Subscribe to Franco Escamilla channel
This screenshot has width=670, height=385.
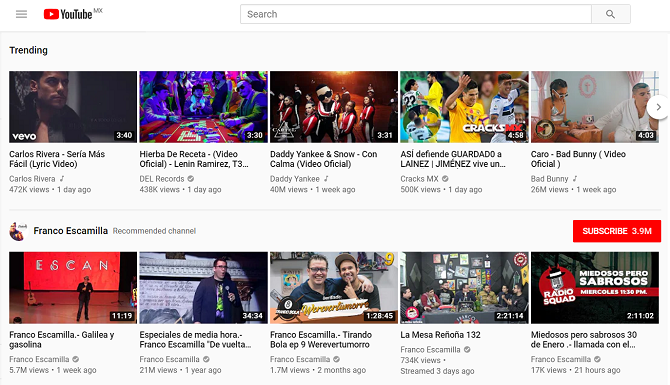tap(617, 231)
